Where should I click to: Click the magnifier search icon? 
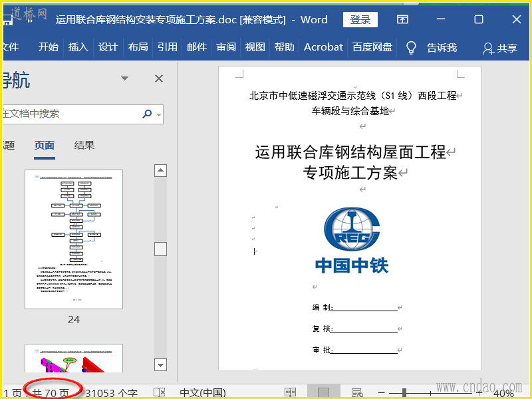[147, 114]
